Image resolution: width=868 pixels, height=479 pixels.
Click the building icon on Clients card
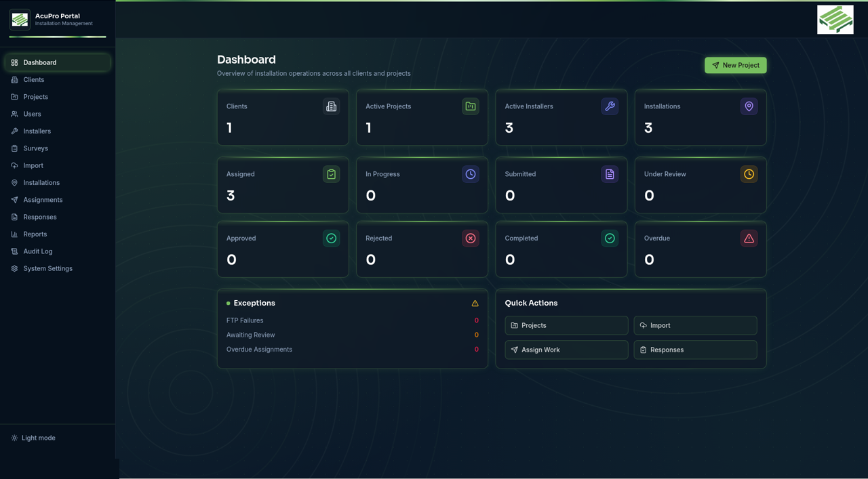click(331, 106)
